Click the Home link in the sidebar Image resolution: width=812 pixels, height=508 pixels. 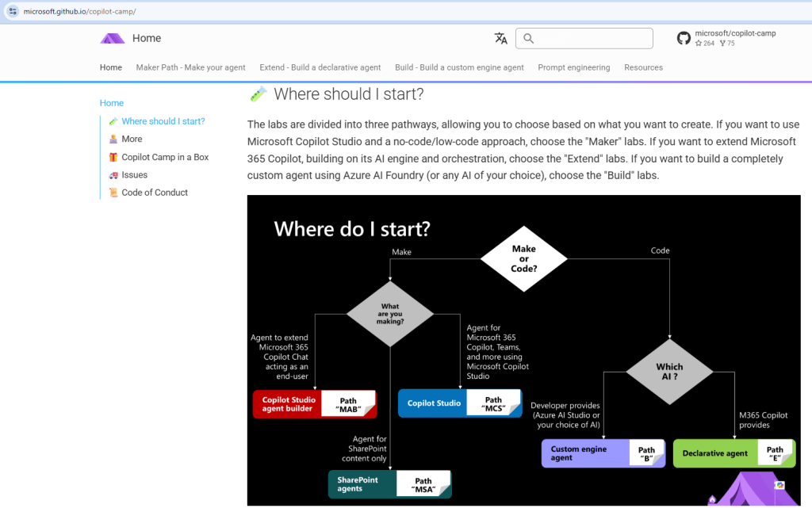click(112, 103)
